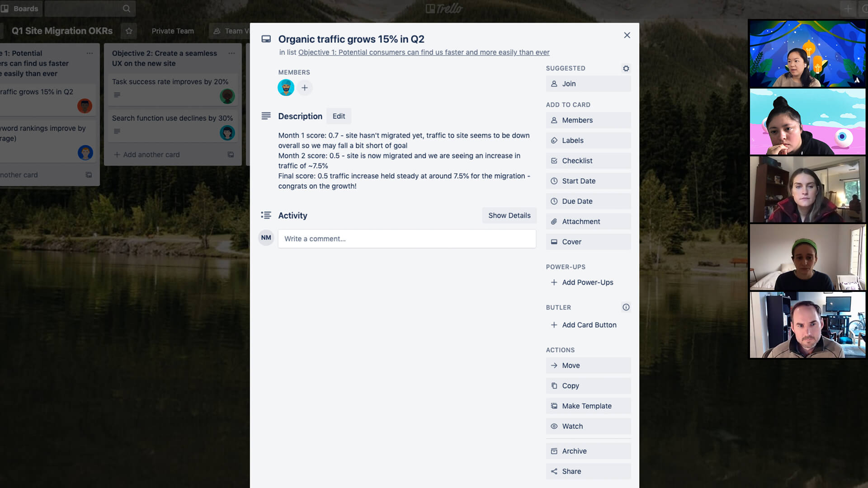Image resolution: width=868 pixels, height=488 pixels.
Task: Click the Suggested members gear icon
Action: pyautogui.click(x=626, y=68)
